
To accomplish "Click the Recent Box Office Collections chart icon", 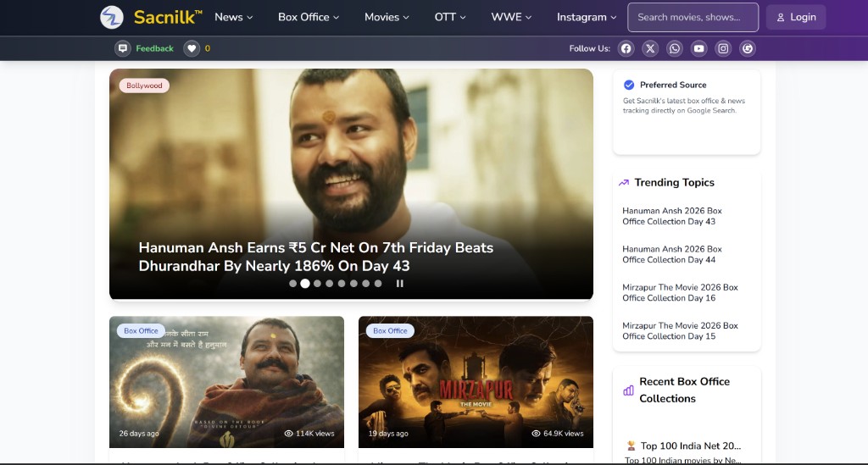I will tap(628, 390).
